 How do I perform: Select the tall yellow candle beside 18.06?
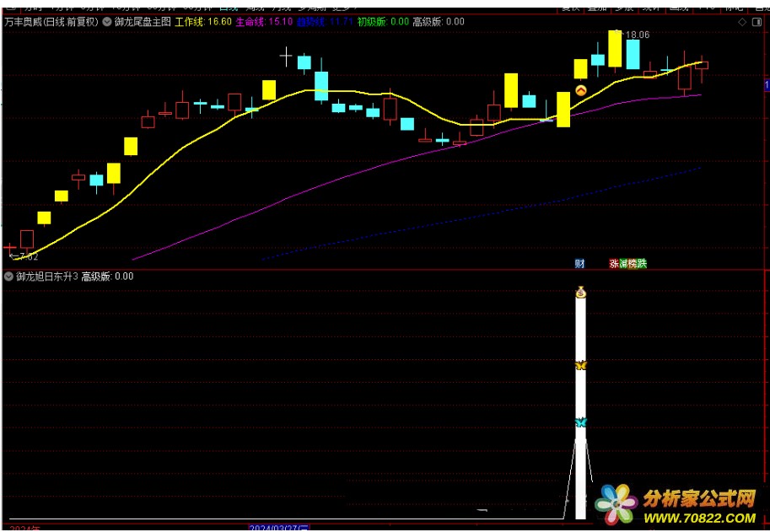(x=615, y=49)
